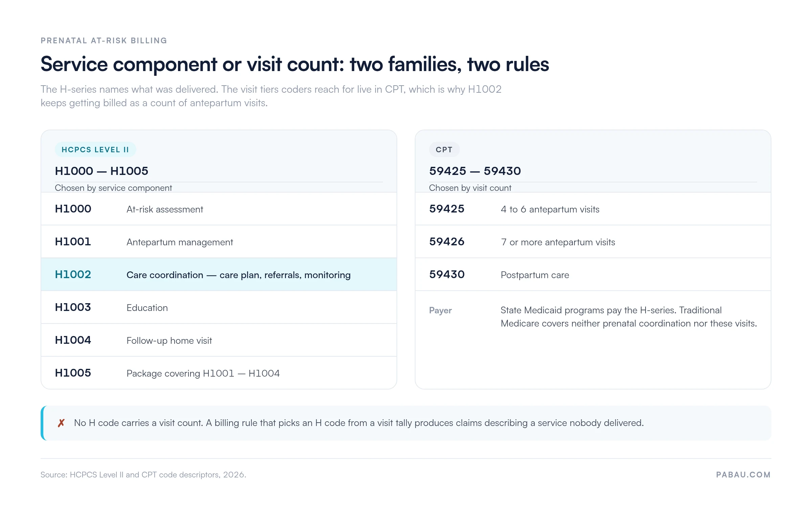Click the H1000 — H1005 card heading
Viewport: 812px width, 515px height.
(x=101, y=171)
